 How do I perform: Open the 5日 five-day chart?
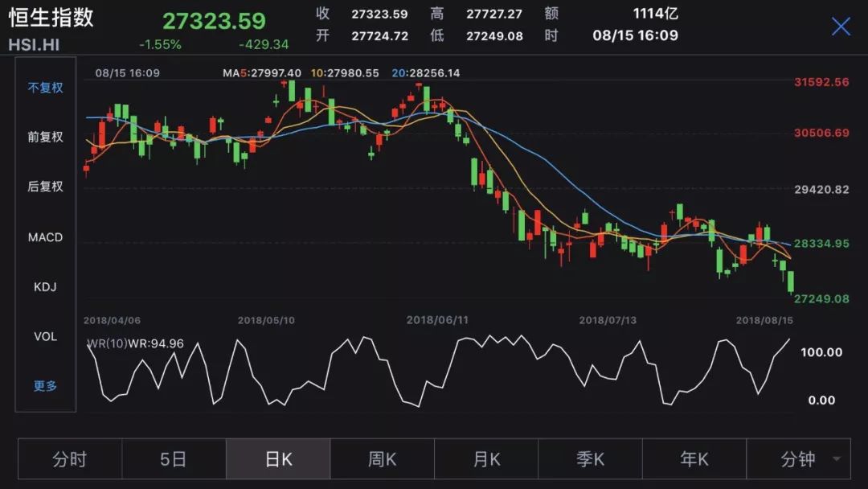174,458
